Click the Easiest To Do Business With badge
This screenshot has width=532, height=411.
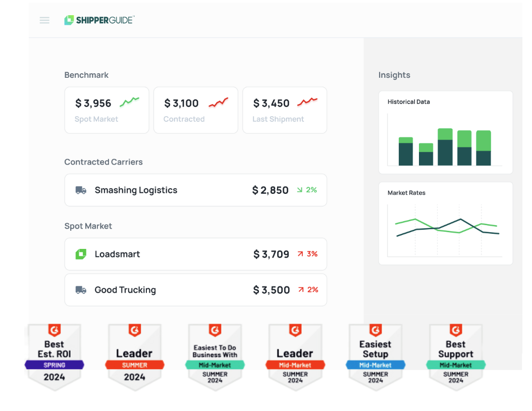215,356
